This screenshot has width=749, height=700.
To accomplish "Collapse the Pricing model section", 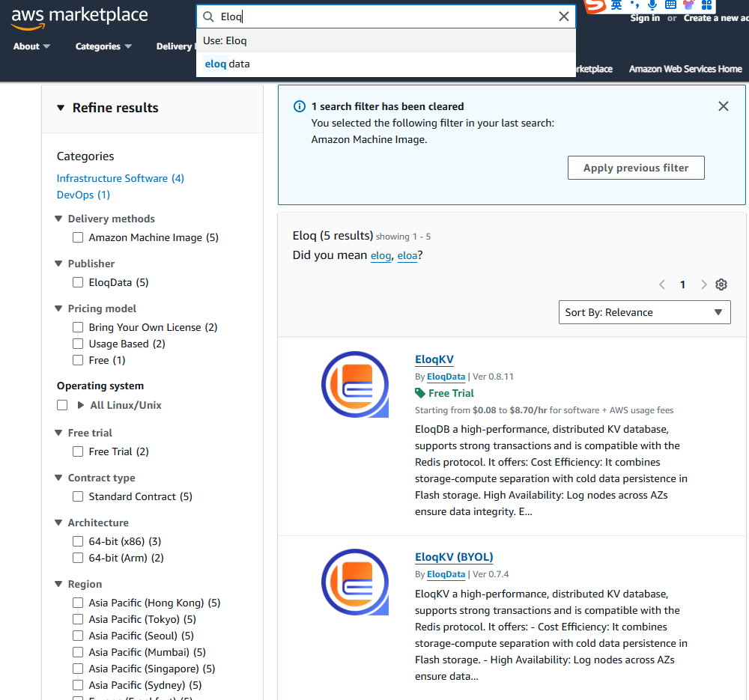I will [x=58, y=308].
